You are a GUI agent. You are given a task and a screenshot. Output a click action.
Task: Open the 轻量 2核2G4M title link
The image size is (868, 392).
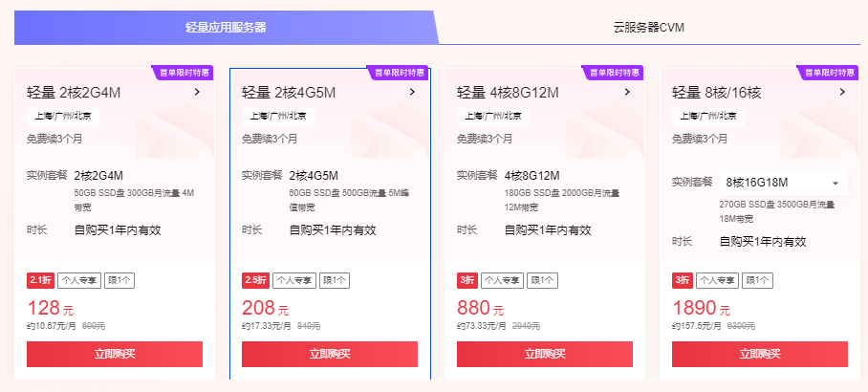click(x=74, y=93)
